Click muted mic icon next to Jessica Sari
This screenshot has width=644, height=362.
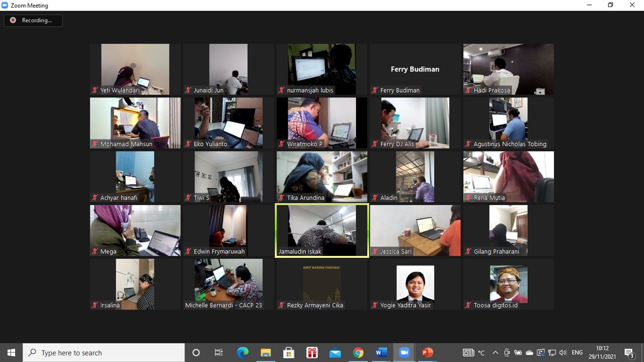[375, 252]
